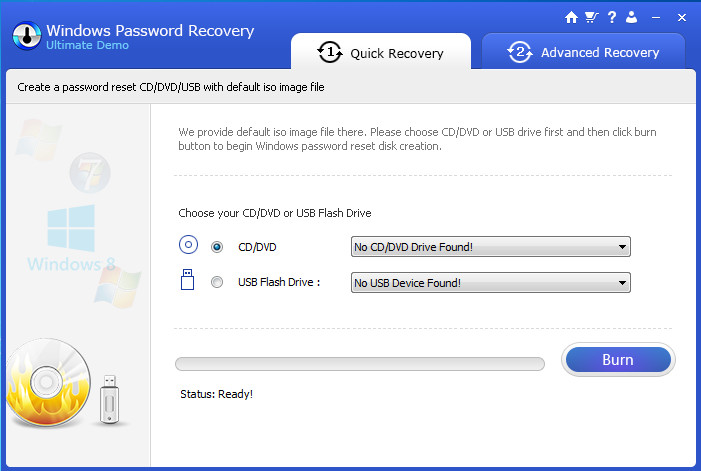
Task: Click the 'We provide default iso image' description
Action: tap(417, 139)
